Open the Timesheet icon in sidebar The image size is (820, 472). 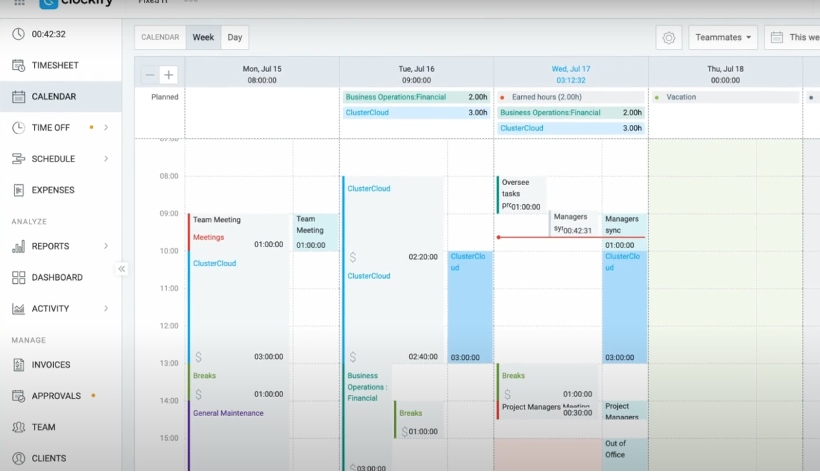(x=18, y=65)
